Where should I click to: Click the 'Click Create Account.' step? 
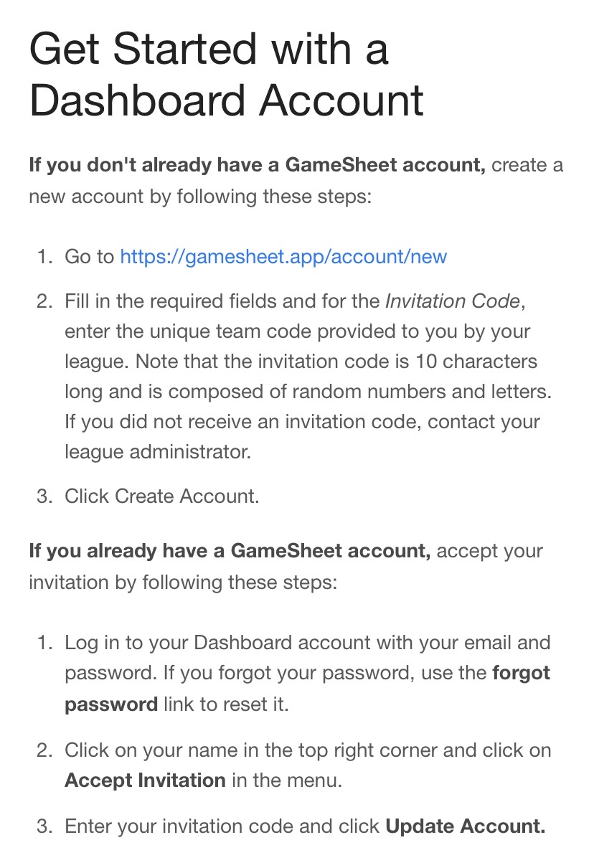tap(162, 496)
